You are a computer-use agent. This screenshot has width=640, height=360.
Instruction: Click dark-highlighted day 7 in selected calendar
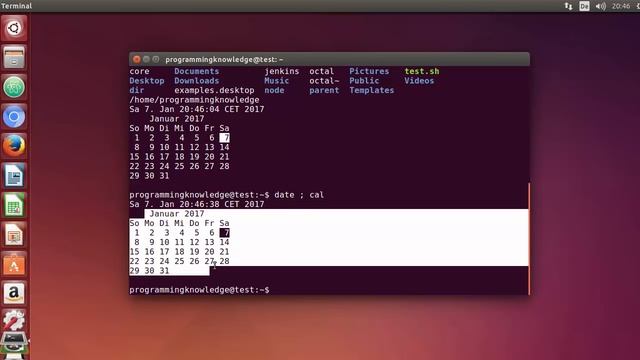[224, 233]
